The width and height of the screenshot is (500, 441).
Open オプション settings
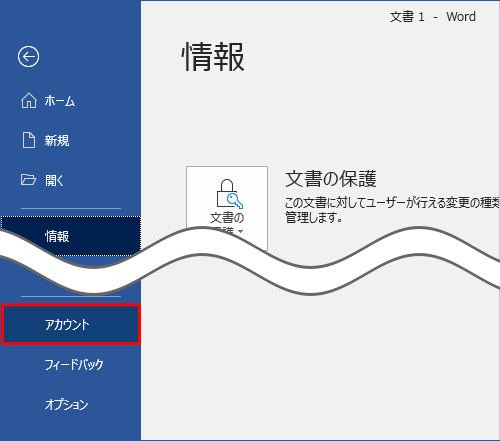(70, 404)
